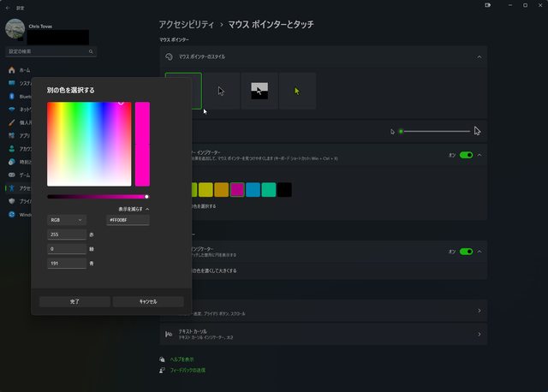Image resolution: width=548 pixels, height=392 pixels.
Task: Open the RGB color model dropdown
Action: point(67,220)
